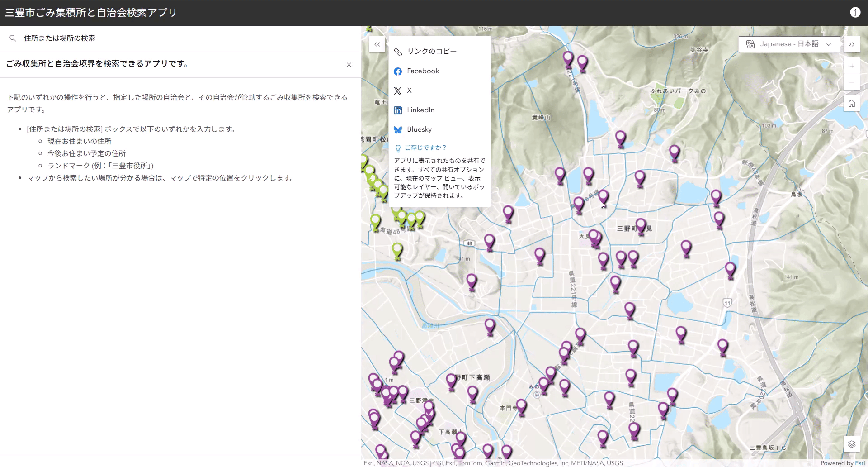The height and width of the screenshot is (467, 868).
Task: Click the 現在お住まいの住所 list item
Action: tap(80, 141)
